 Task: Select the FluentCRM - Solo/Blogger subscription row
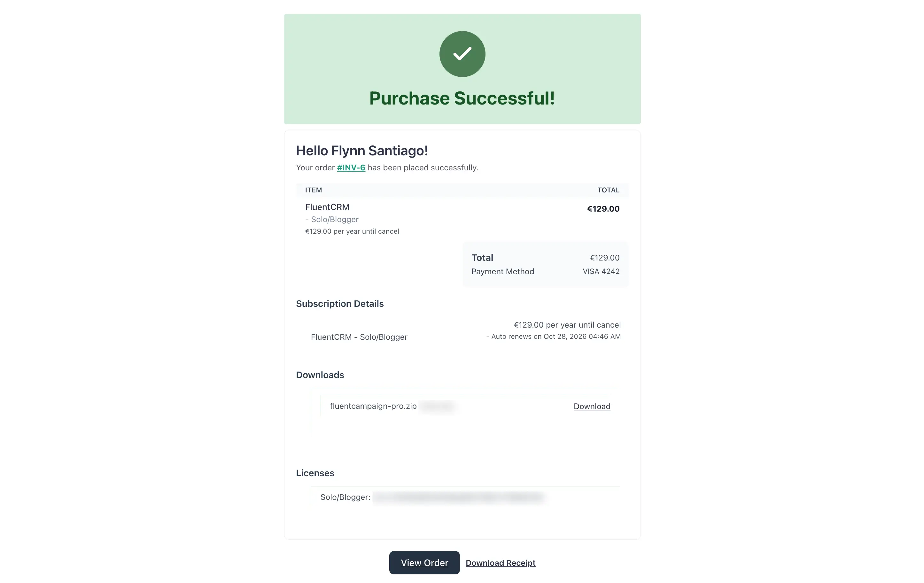(359, 337)
